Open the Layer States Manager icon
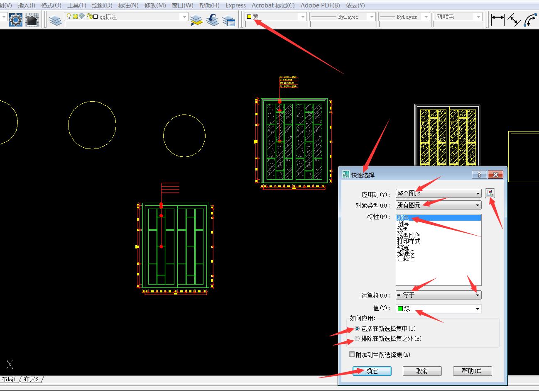This screenshot has height=392, width=539. click(x=229, y=19)
